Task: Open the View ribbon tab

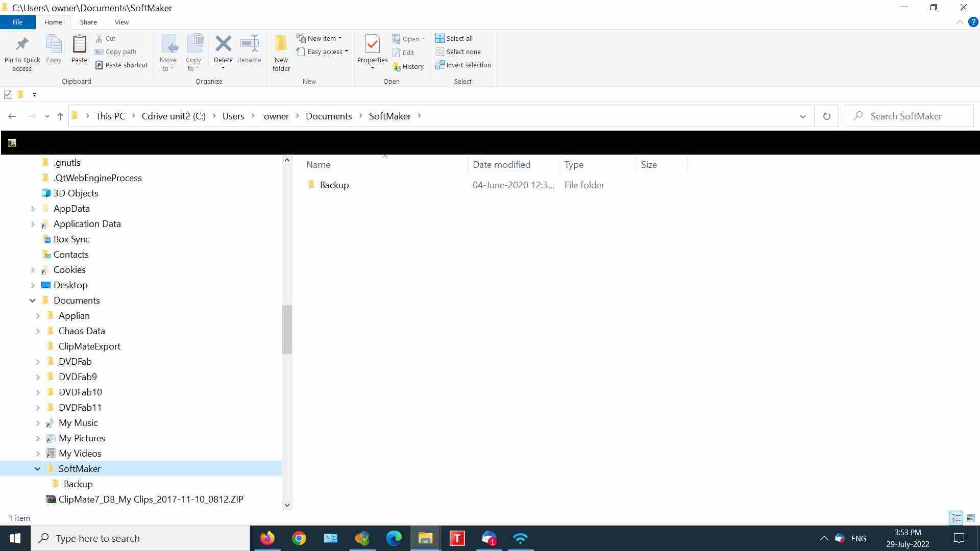Action: coord(121,22)
